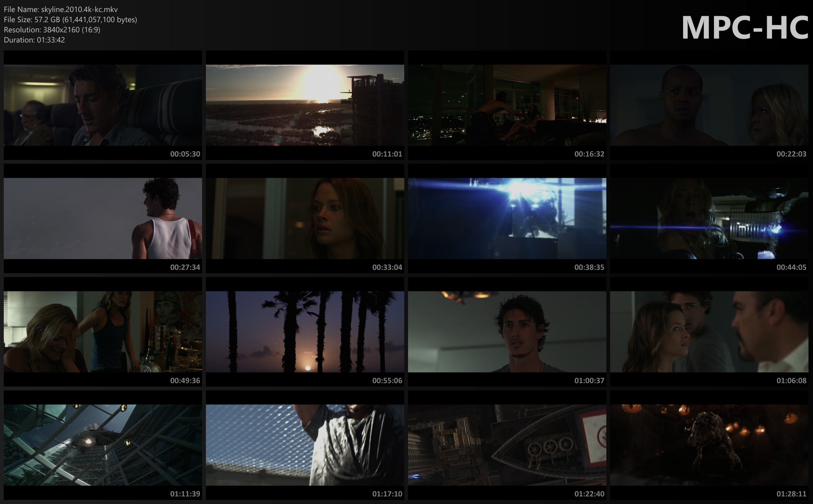Click the Resolution 3840x2160 info line

(x=52, y=30)
